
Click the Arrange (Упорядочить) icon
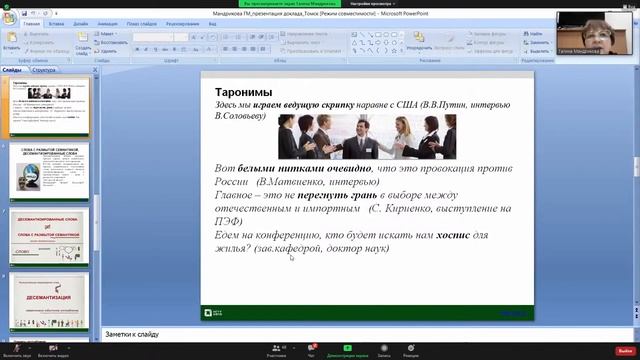[419, 38]
